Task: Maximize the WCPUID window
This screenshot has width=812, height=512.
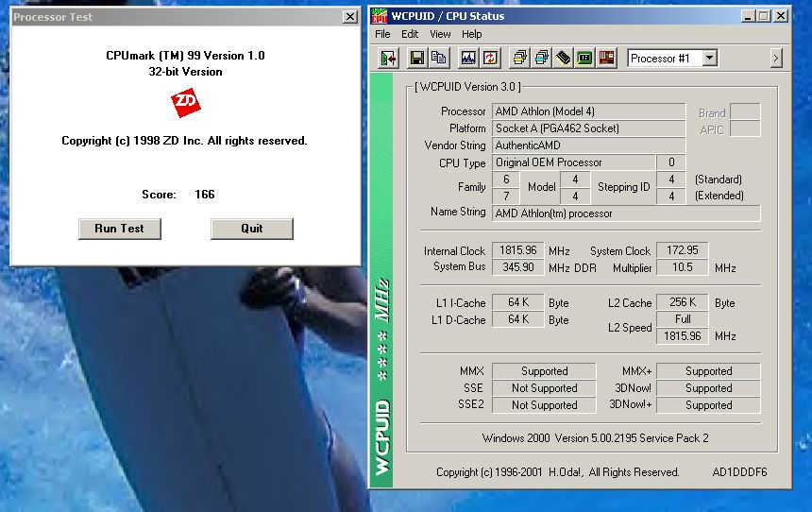Action: coord(763,16)
